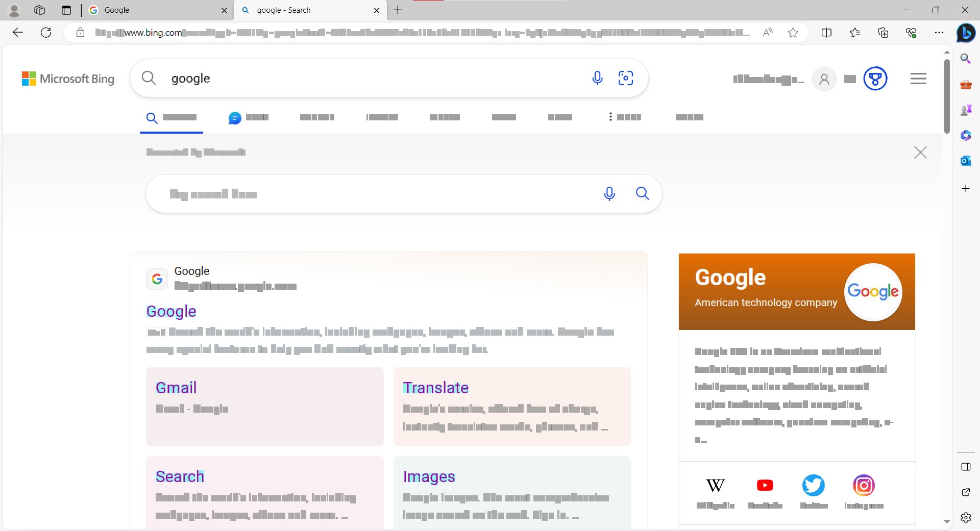Open sidebar Microsoft 365 icon

[965, 135]
